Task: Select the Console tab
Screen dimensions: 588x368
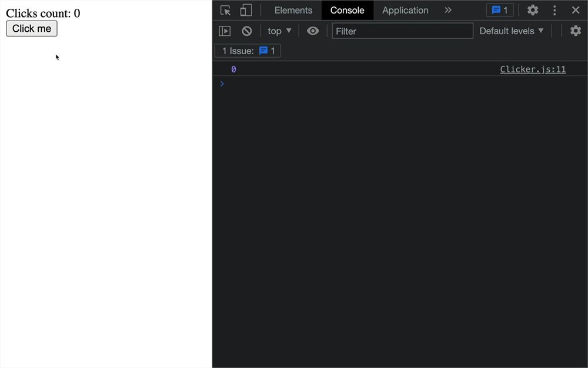Action: point(348,10)
